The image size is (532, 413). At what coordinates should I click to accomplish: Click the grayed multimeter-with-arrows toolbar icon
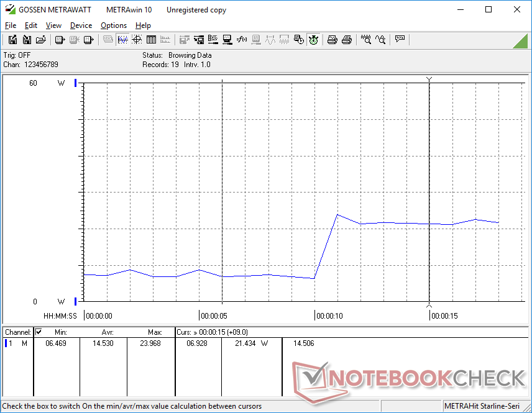click(75, 40)
